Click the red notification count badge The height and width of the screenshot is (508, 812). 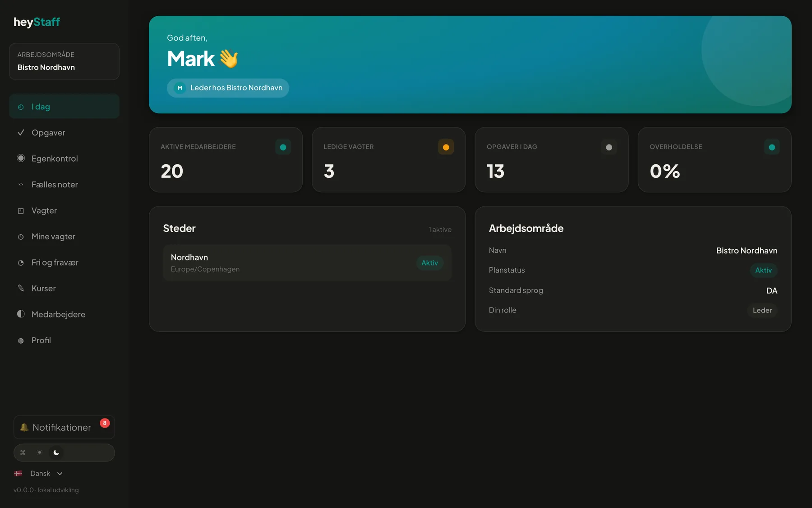105,423
